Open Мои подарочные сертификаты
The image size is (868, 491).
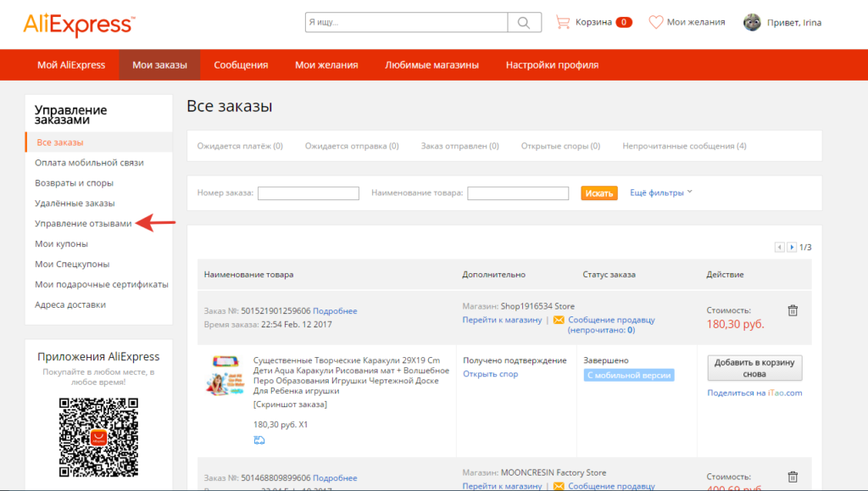(x=102, y=285)
